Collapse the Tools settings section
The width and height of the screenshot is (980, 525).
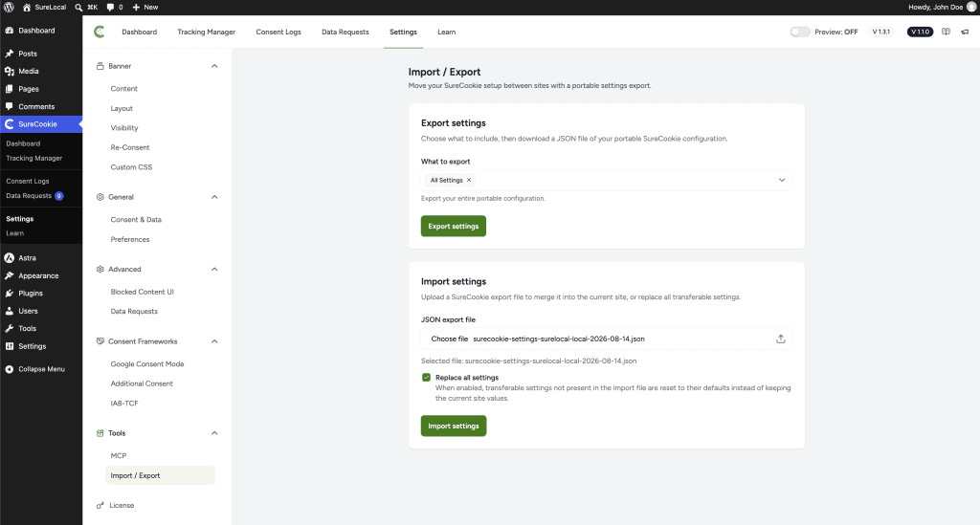pyautogui.click(x=214, y=433)
